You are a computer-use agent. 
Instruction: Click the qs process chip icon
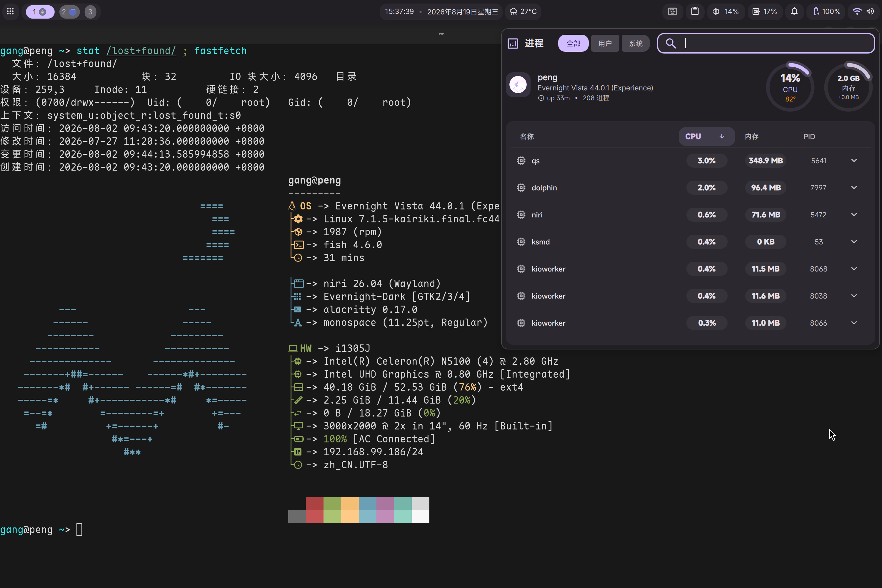521,161
